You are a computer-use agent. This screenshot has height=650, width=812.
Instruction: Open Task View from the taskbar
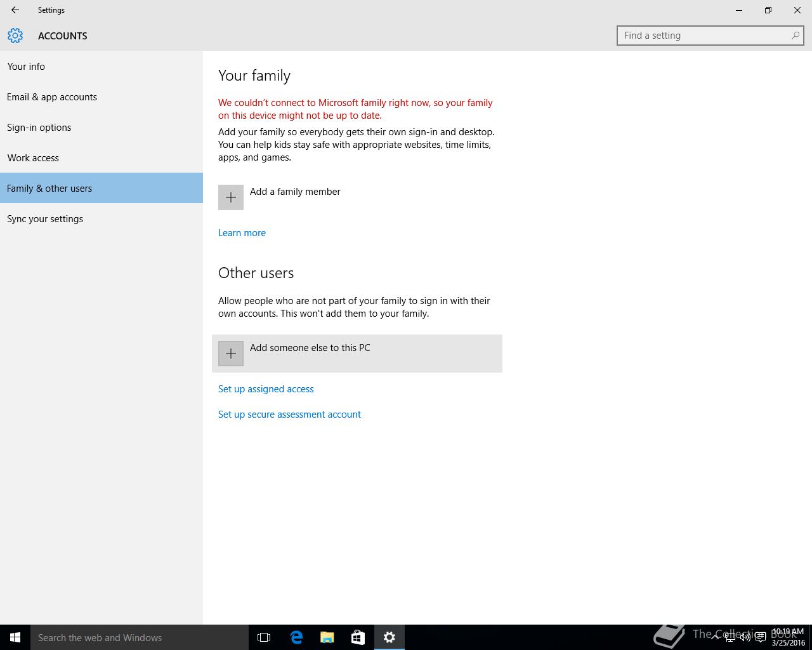click(264, 637)
